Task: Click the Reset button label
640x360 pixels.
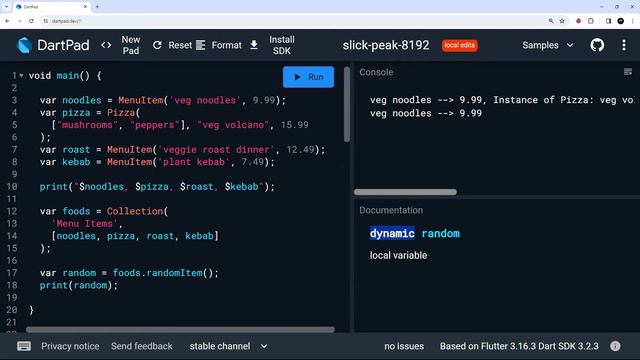Action: [x=180, y=45]
